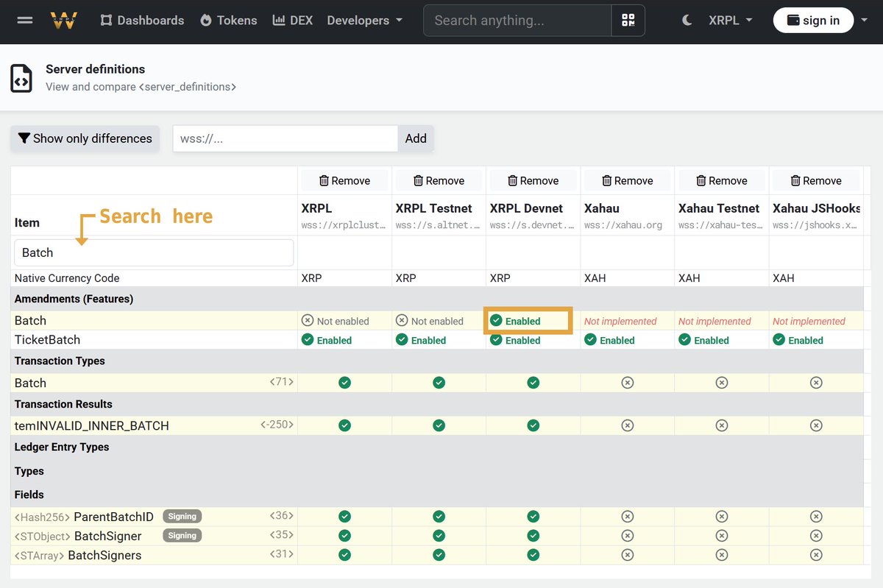Image resolution: width=883 pixels, height=588 pixels.
Task: Select the BatchSigners field name
Action: (104, 555)
